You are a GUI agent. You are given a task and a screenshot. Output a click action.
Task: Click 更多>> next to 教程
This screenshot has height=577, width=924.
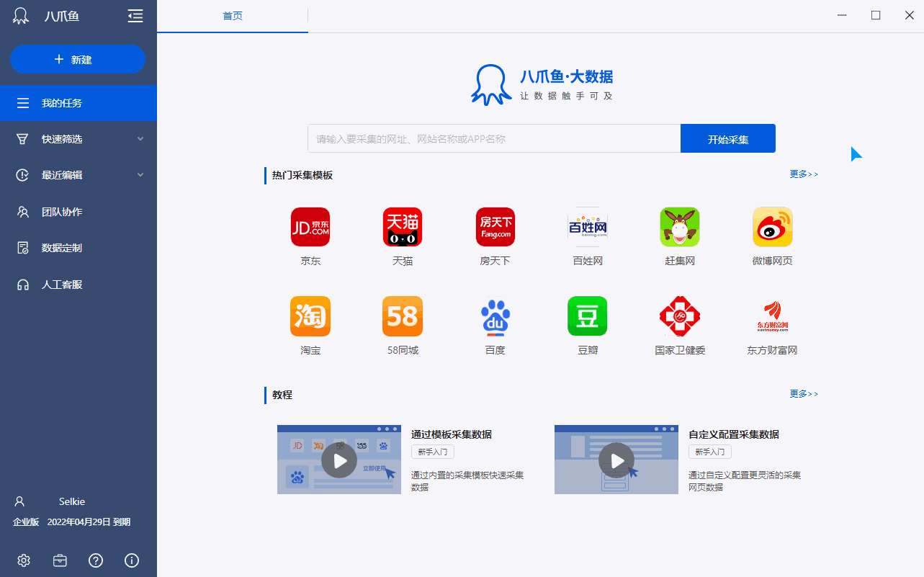pyautogui.click(x=804, y=394)
